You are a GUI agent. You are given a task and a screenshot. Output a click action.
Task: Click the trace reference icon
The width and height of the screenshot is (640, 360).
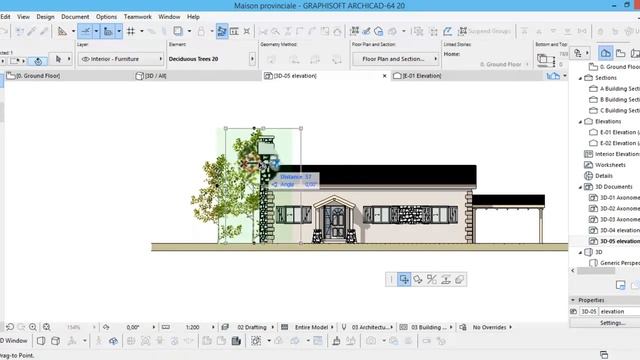point(178,31)
